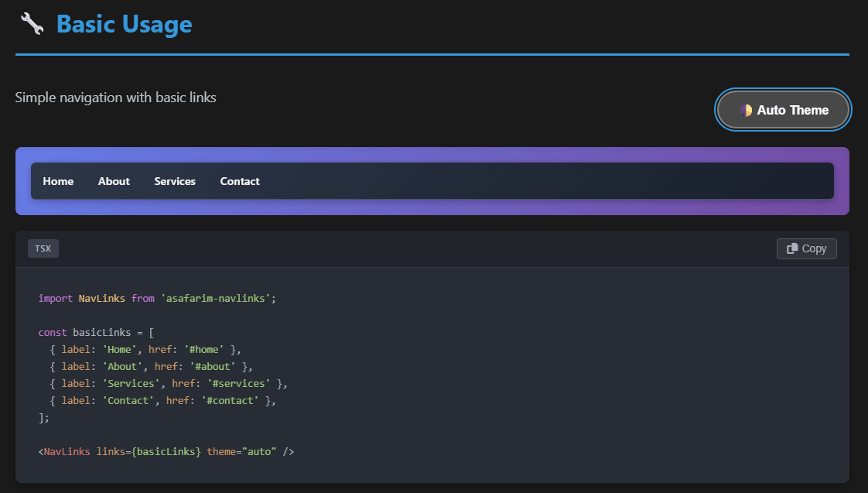Click the wrench icon beside Basic Usage
This screenshot has height=493, width=868.
pos(31,23)
